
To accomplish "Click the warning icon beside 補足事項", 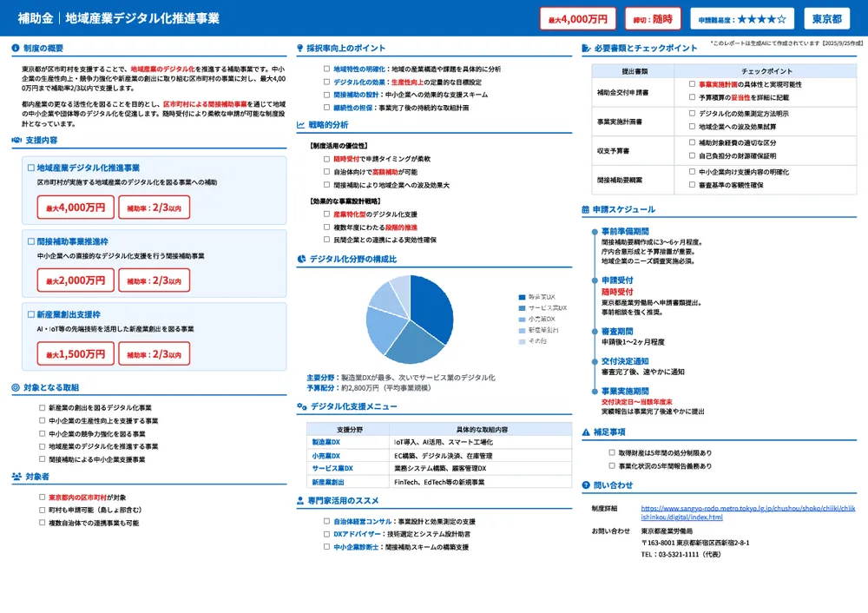I will [586, 432].
